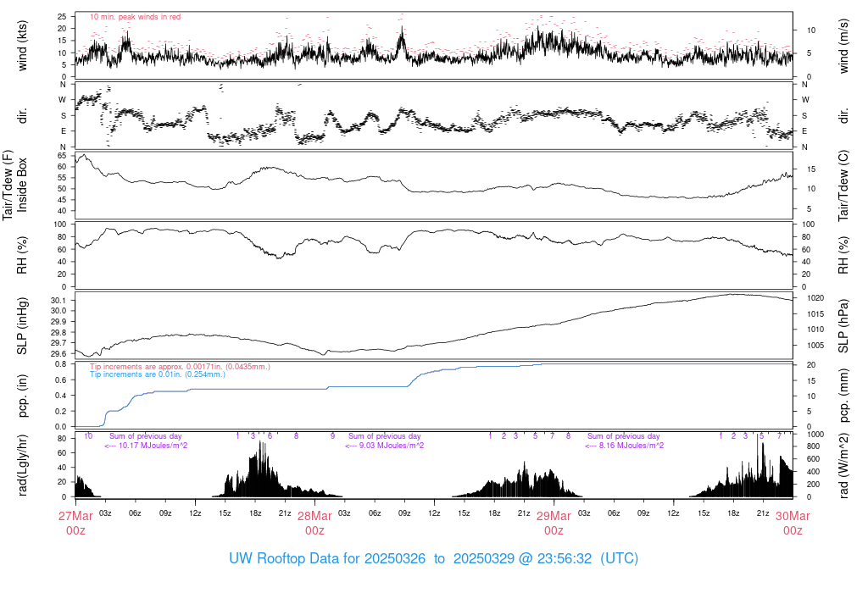Image resolution: width=868 pixels, height=593 pixels.
Task: Click the 'SLP (hPa)' axis label
Action: point(843,326)
